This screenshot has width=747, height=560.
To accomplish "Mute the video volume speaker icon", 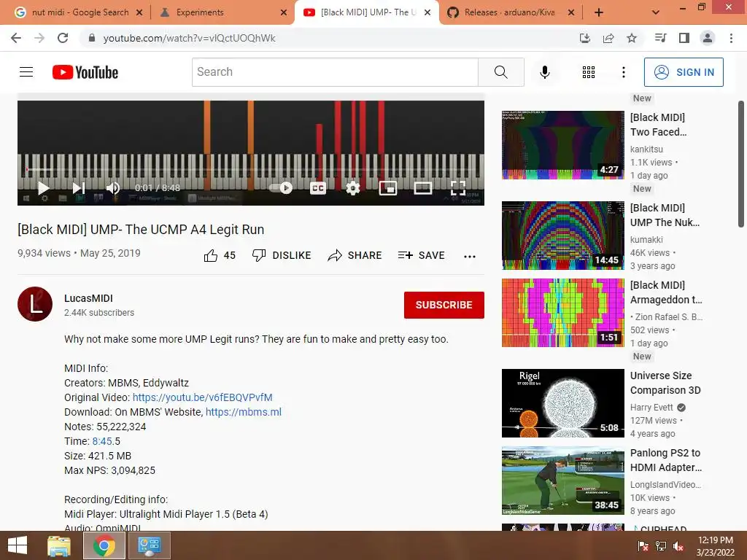I will pyautogui.click(x=113, y=188).
